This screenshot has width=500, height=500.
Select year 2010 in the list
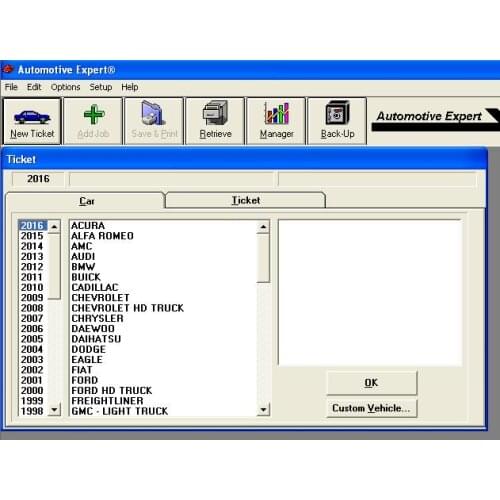32,287
